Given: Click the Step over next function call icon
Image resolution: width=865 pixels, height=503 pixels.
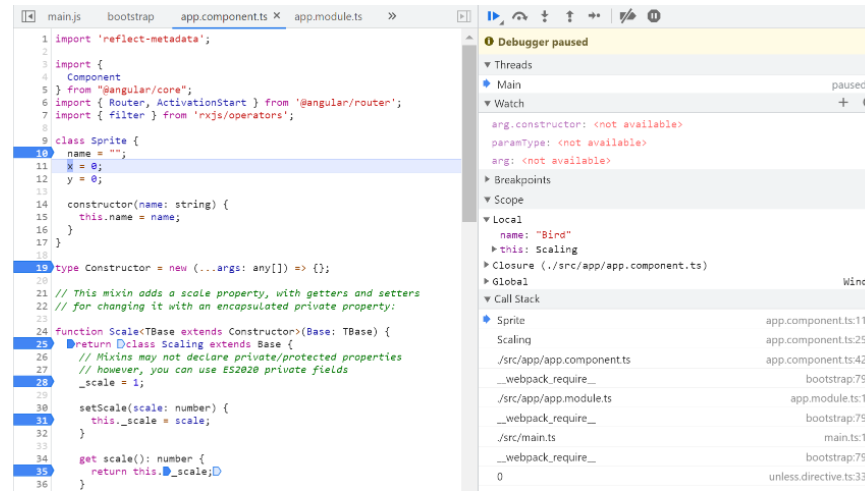Looking at the screenshot, I should coord(519,16).
